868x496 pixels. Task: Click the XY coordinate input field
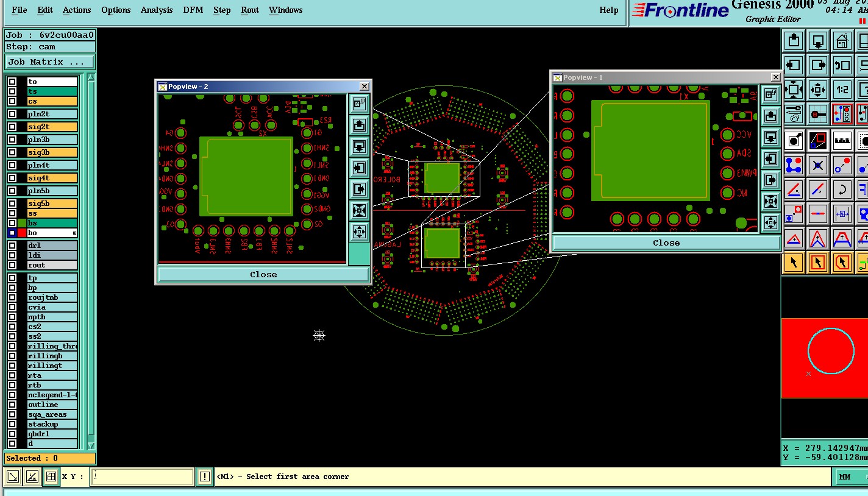143,477
